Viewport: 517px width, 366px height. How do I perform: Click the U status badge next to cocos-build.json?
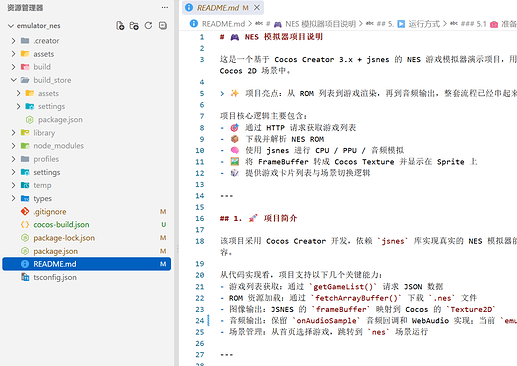(x=163, y=225)
